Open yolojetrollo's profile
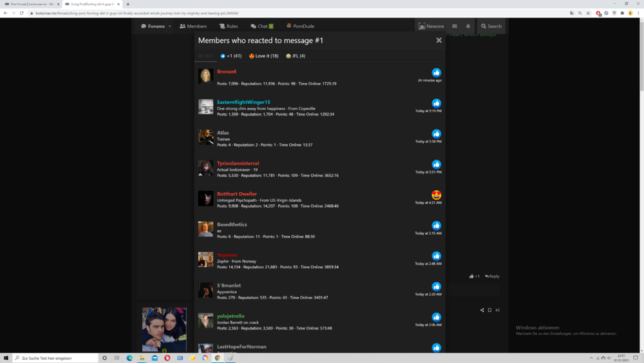This screenshot has height=363, width=644. point(231,316)
